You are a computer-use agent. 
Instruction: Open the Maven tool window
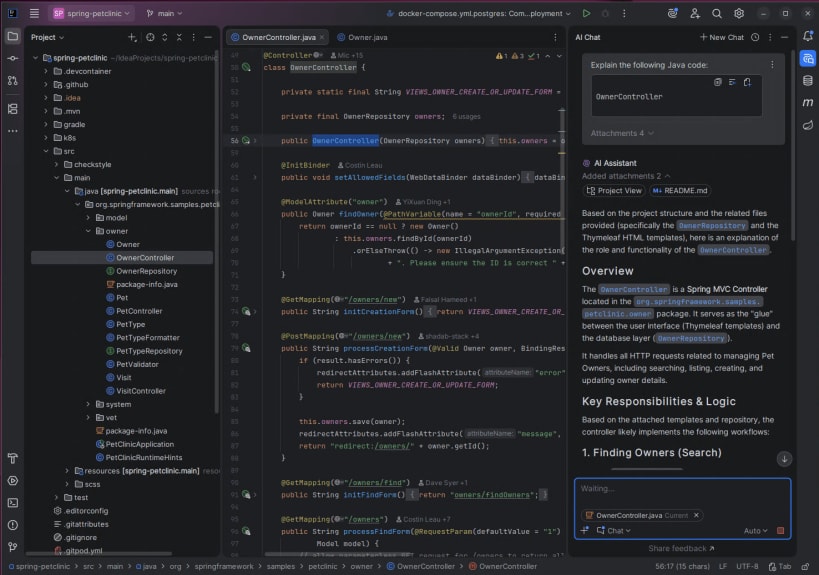(x=807, y=102)
